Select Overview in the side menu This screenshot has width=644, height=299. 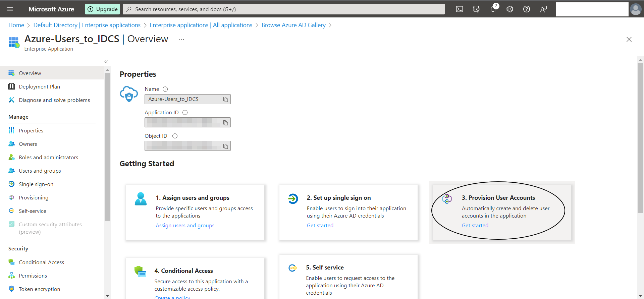pos(52,73)
